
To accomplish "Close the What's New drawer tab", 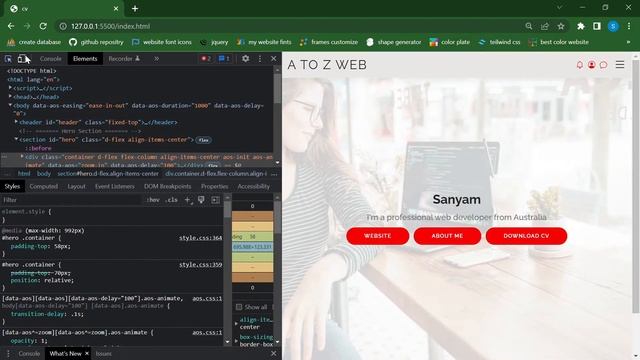I will 87,353.
